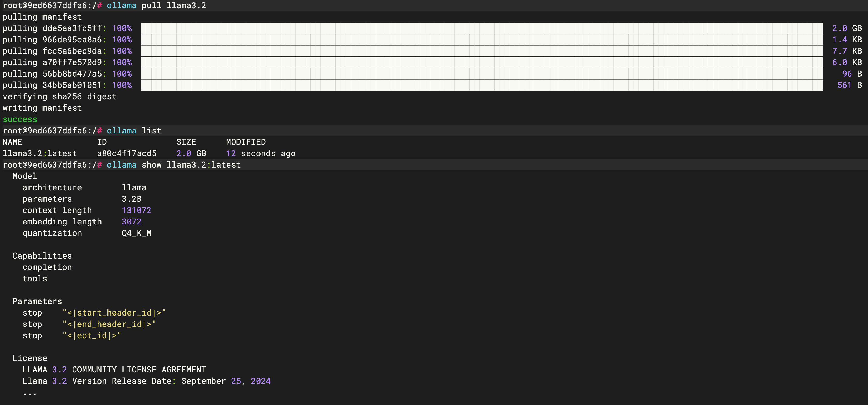
Task: Click the 2.0 GB size value
Action: click(x=191, y=153)
